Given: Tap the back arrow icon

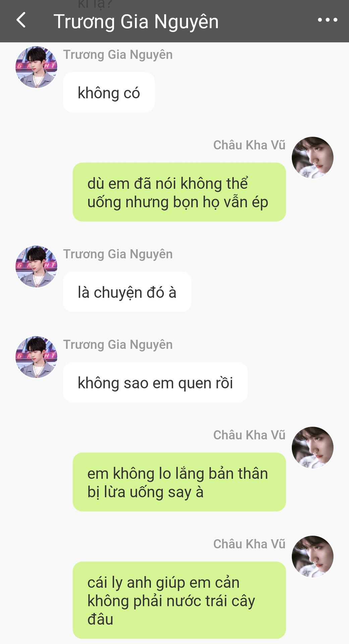Looking at the screenshot, I should pos(21,20).
